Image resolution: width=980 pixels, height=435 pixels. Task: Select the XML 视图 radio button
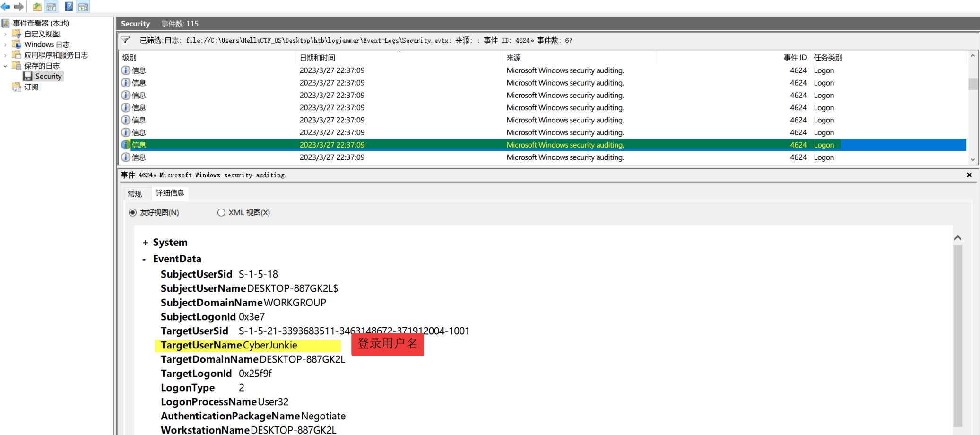click(x=221, y=213)
